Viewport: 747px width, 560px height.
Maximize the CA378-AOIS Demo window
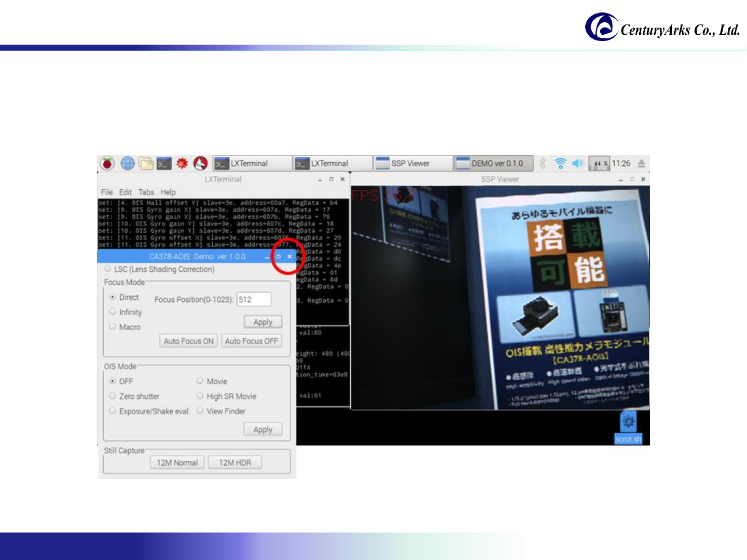click(x=279, y=257)
